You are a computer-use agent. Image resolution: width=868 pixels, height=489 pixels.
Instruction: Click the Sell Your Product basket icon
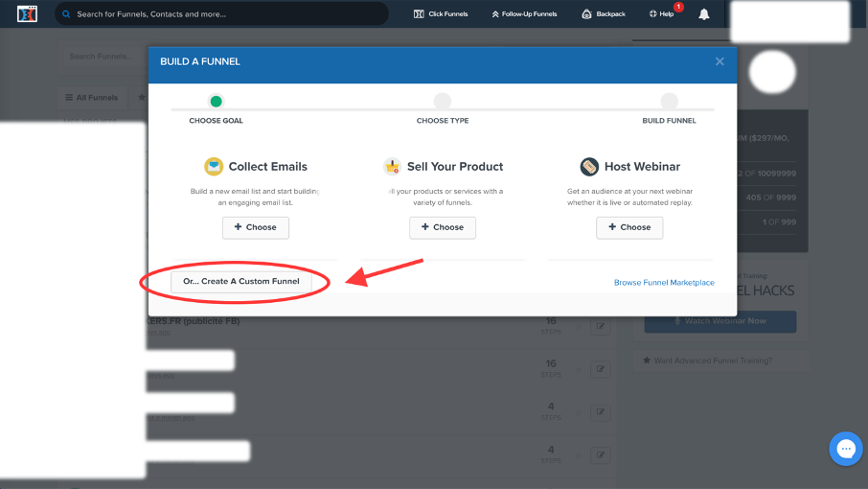click(x=393, y=166)
